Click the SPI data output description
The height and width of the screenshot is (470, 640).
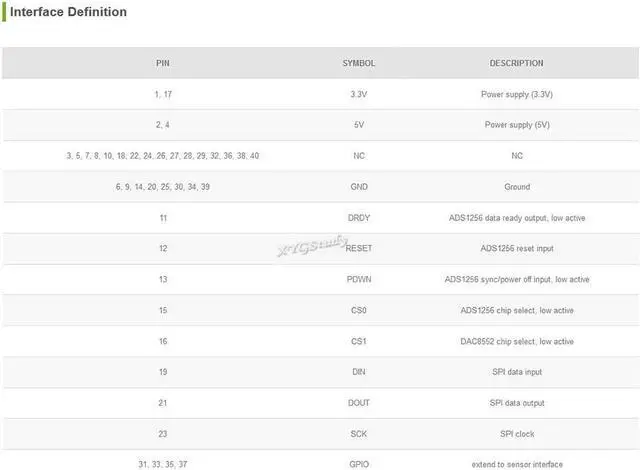517,403
